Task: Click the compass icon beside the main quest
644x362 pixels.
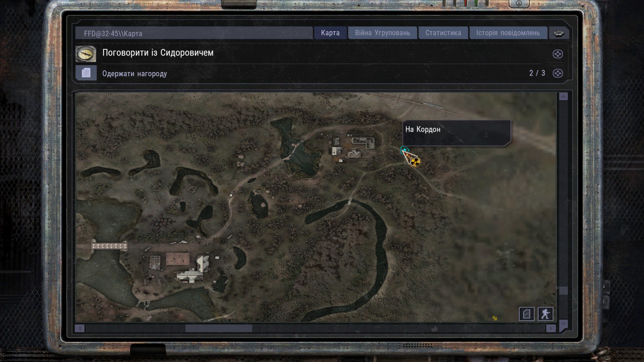Action: (x=86, y=54)
